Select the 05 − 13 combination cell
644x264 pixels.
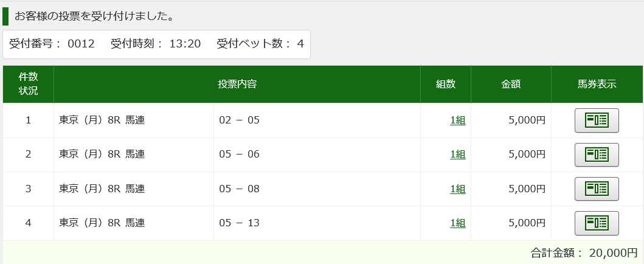pyautogui.click(x=239, y=223)
